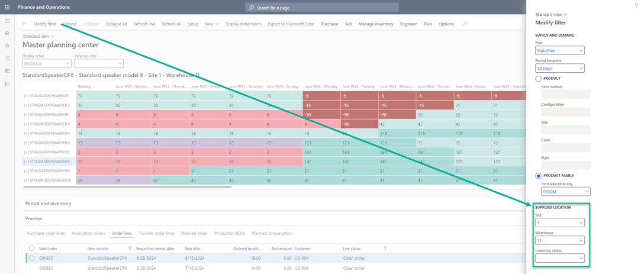644x274 pixels.
Task: Click the action pane search magnifier
Action: click(x=465, y=24)
